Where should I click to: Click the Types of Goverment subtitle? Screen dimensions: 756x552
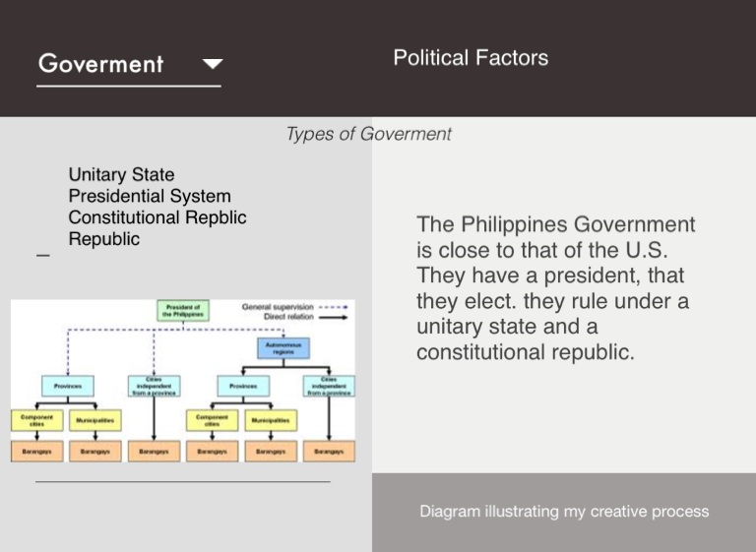point(368,134)
